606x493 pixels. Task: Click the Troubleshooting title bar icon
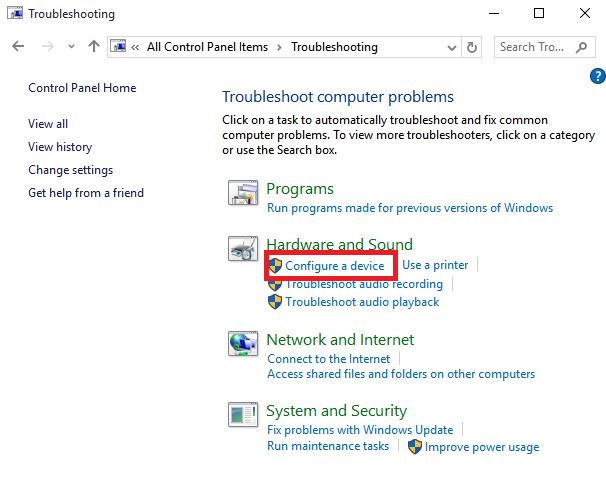[15, 13]
